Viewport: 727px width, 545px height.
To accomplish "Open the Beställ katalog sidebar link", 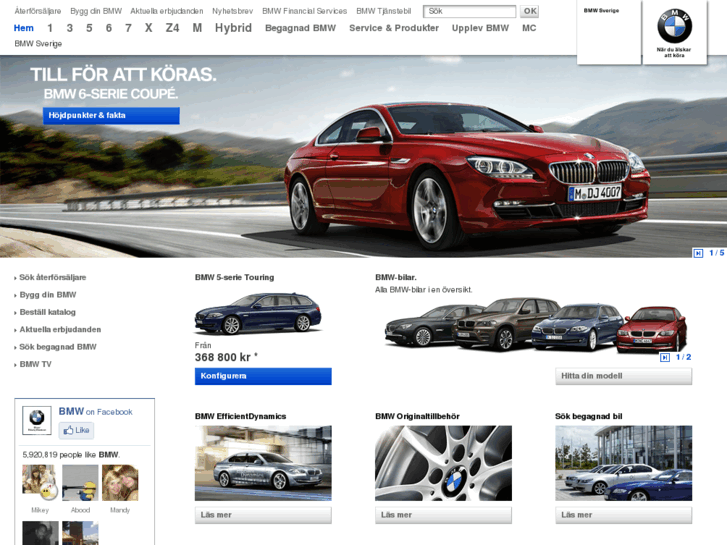I will (x=47, y=312).
